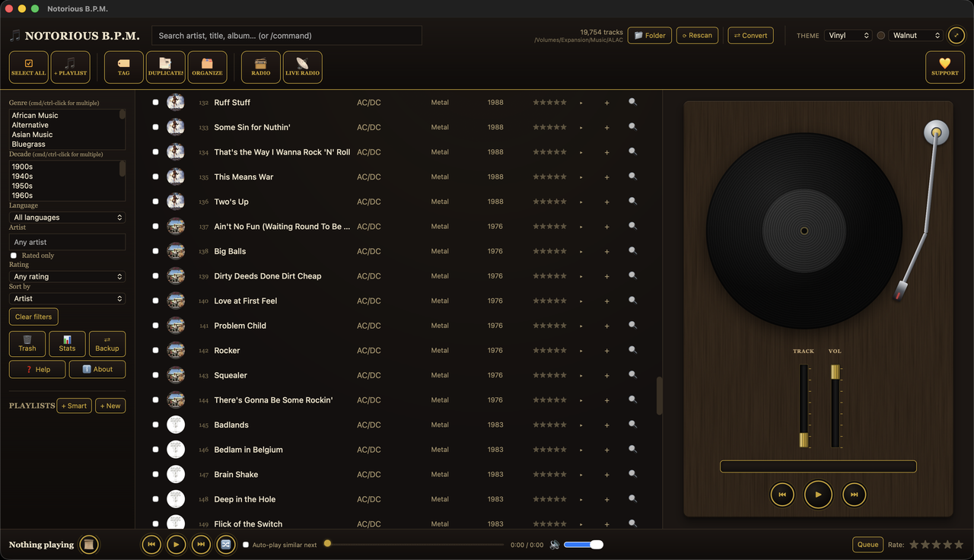Toggle shuffle in the bottom bar
974x560 pixels.
pos(226,544)
